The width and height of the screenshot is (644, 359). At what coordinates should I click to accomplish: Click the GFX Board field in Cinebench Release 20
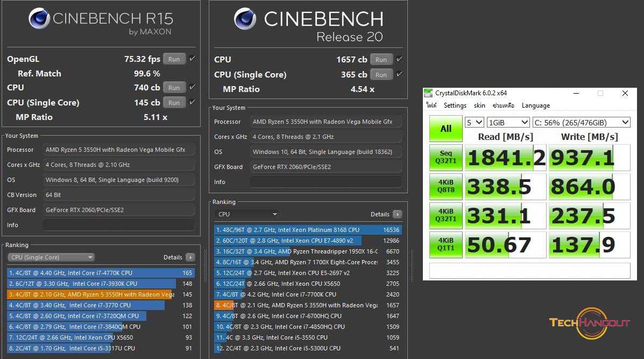coord(325,167)
